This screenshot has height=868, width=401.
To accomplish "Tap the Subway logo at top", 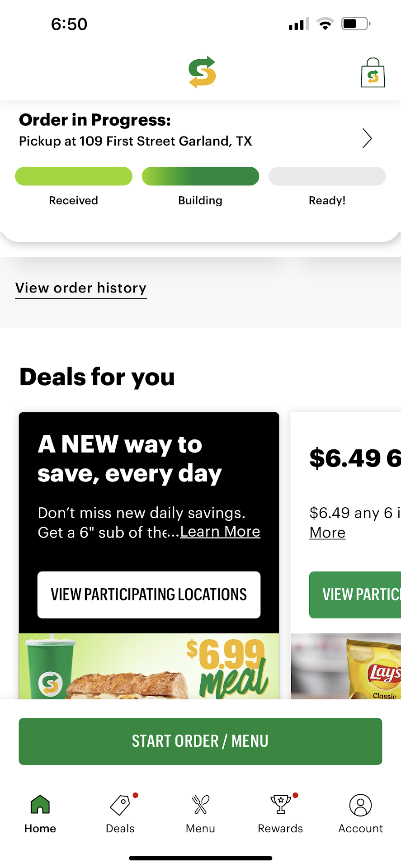I will point(202,72).
